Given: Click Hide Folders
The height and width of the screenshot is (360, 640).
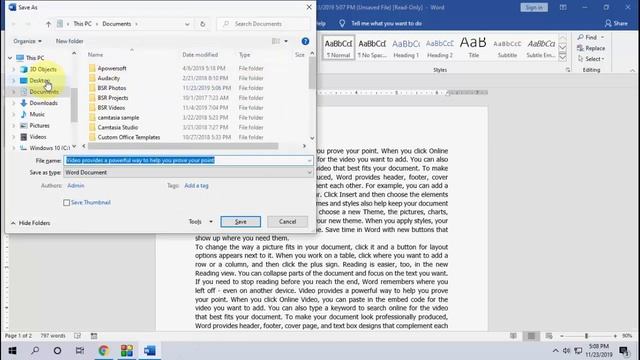Looking at the screenshot, I should (x=31, y=223).
